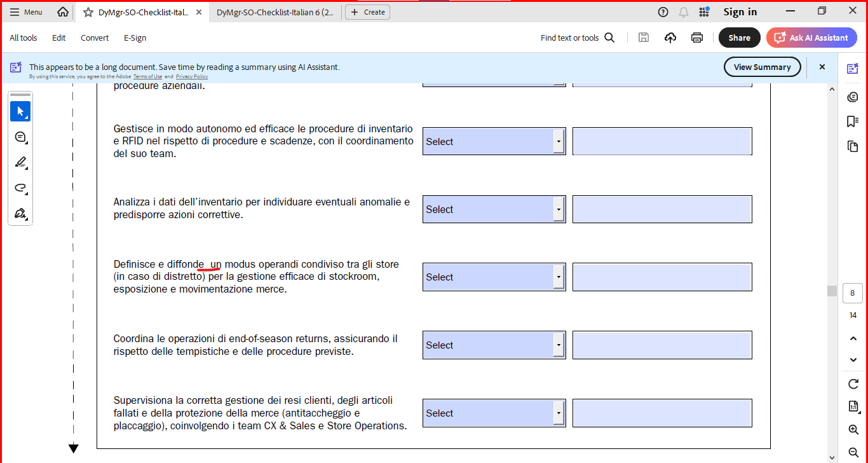Pick the highlighter pen tool
Image resolution: width=868 pixels, height=463 pixels.
point(20,163)
